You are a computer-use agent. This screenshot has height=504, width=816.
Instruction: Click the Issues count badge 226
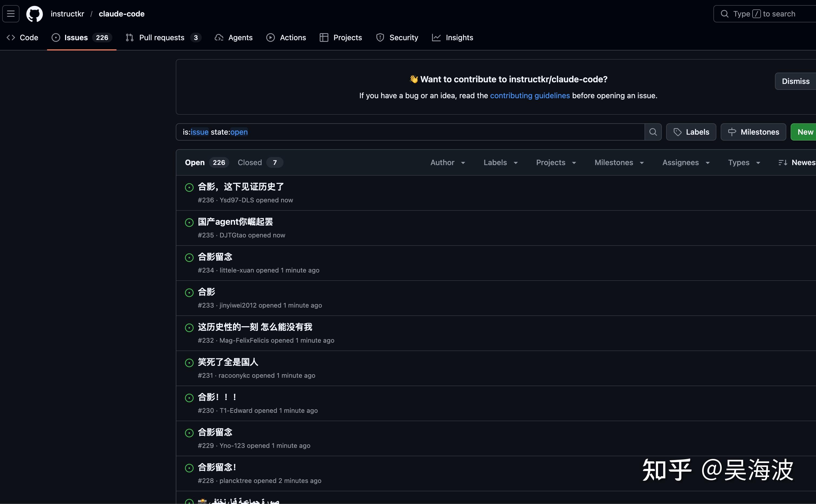point(102,38)
